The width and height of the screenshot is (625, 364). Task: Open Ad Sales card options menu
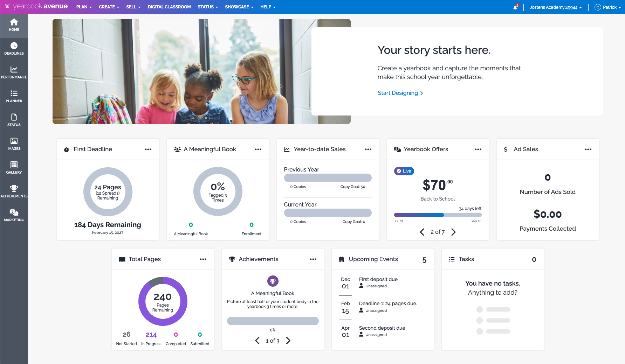click(588, 149)
